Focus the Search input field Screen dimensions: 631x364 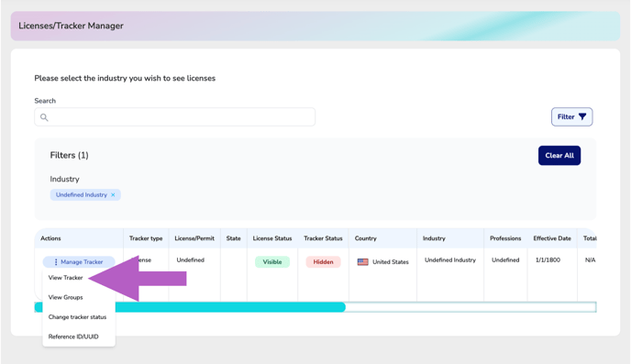(174, 117)
